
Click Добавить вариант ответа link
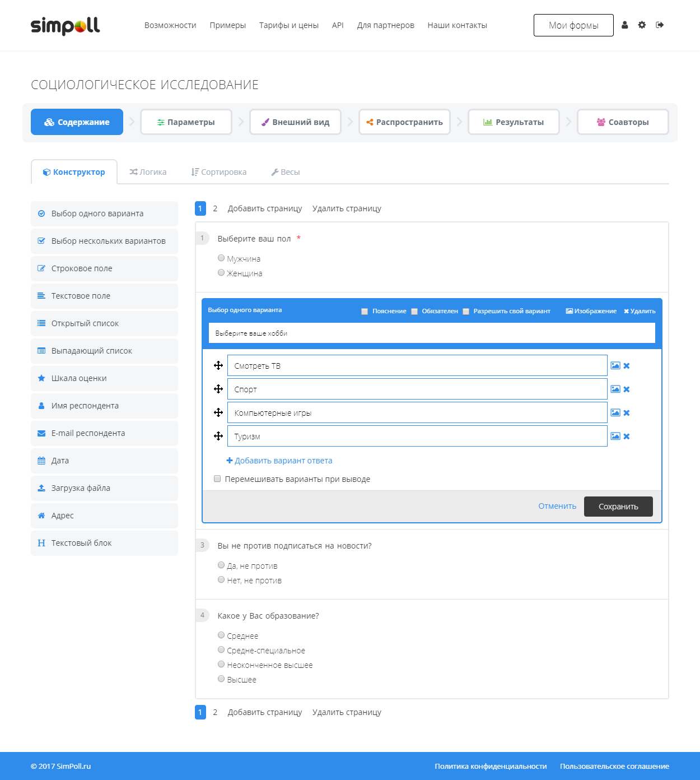(x=279, y=461)
